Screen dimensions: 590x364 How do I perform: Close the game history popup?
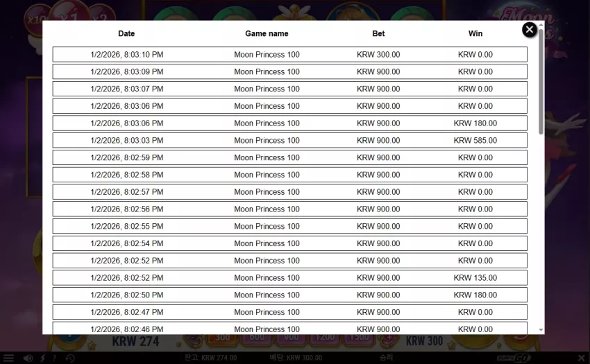coord(529,29)
